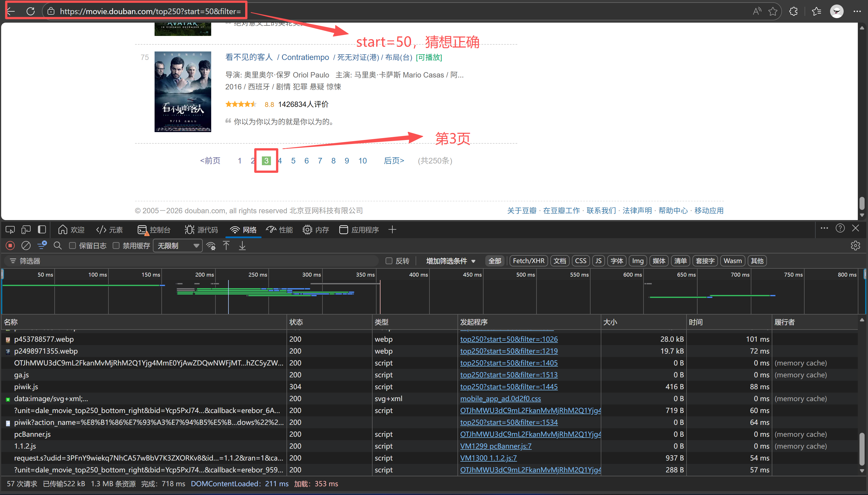Select the p453788577.webp request row
Viewport: 868px width, 495px height.
coord(430,339)
